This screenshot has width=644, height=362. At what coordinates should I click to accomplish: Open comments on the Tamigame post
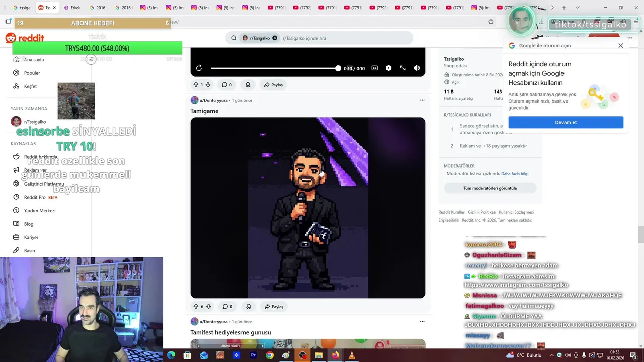(x=227, y=306)
